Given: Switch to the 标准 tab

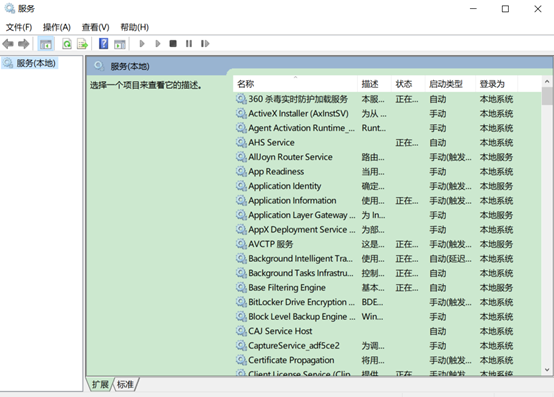Looking at the screenshot, I should pos(125,384).
